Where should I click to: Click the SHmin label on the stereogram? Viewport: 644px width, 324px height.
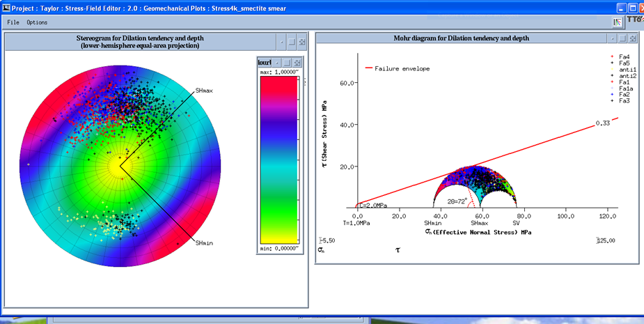(204, 243)
